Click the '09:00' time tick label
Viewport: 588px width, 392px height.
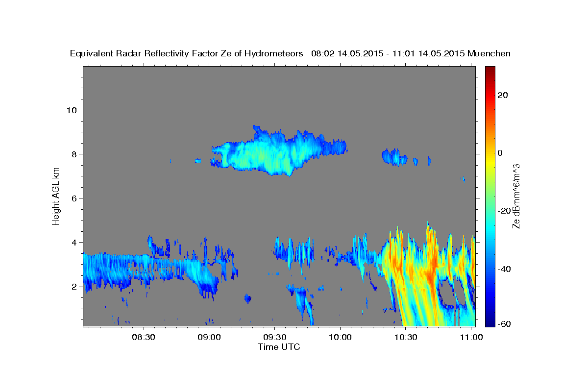(209, 337)
